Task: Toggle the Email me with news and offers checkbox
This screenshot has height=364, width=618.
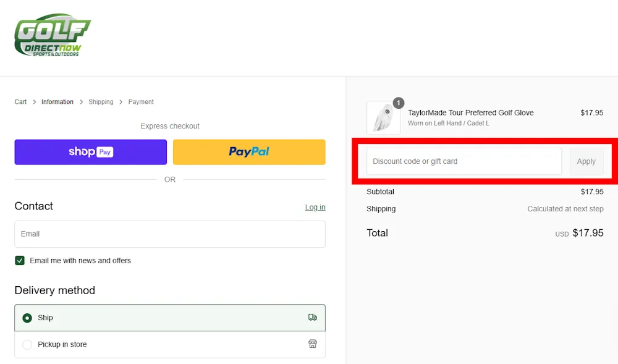Action: 20,261
